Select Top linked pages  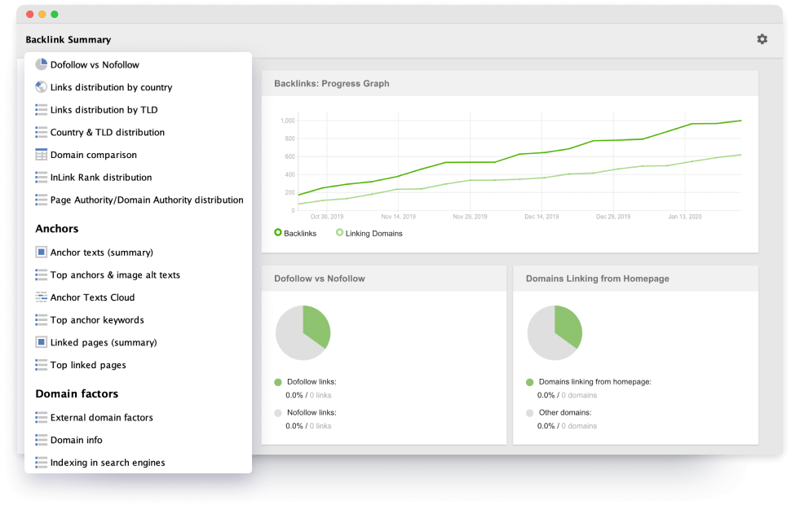click(x=88, y=365)
